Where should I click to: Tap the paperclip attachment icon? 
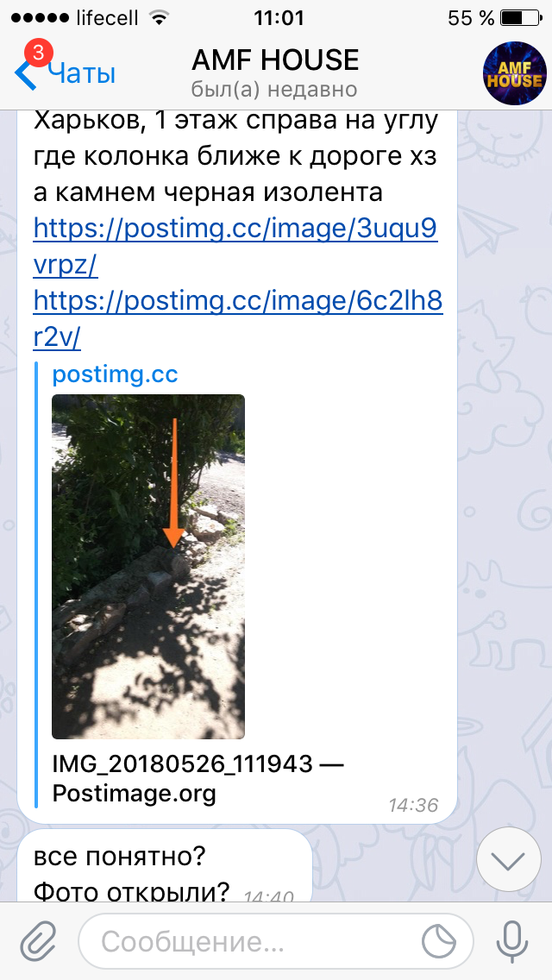(x=39, y=941)
